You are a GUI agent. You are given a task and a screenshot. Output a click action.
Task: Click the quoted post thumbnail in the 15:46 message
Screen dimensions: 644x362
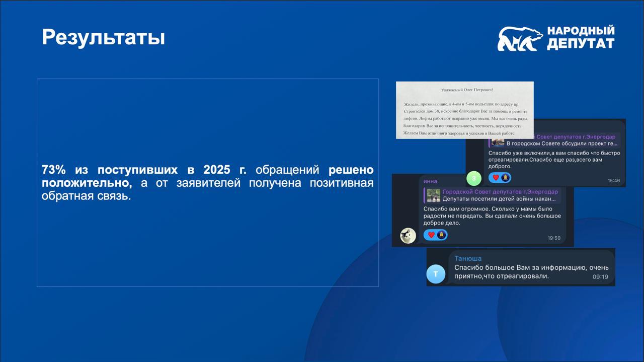tap(498, 142)
